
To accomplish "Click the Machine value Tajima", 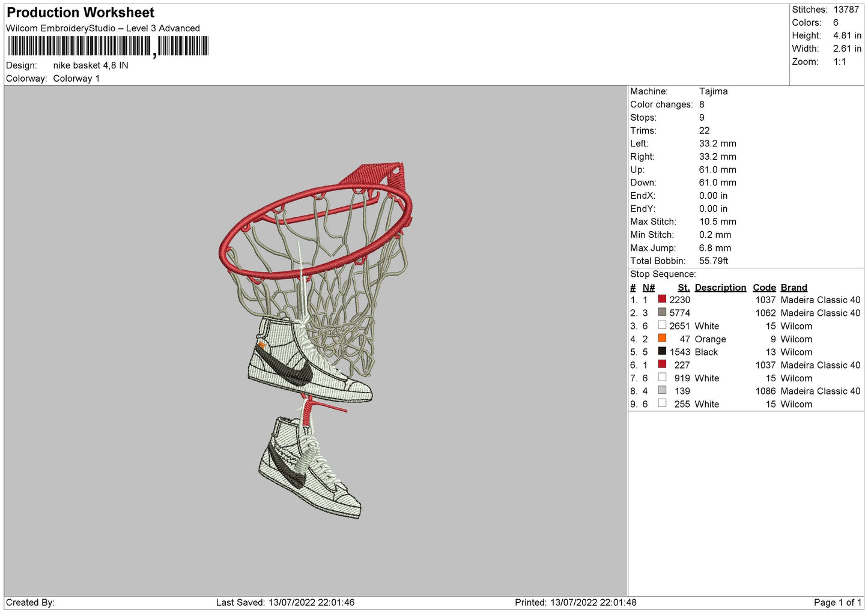I will click(x=713, y=91).
